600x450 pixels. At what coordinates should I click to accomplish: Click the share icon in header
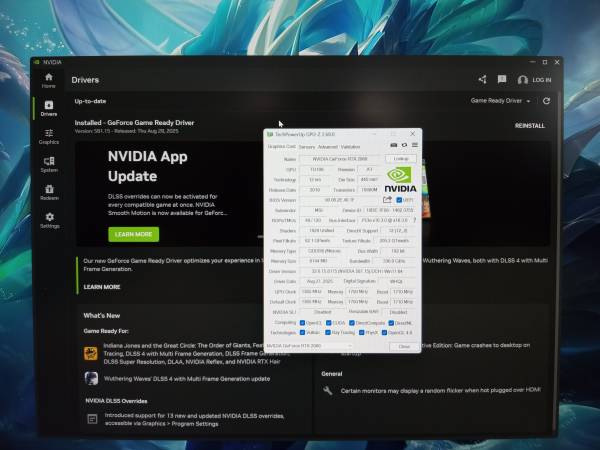click(482, 80)
